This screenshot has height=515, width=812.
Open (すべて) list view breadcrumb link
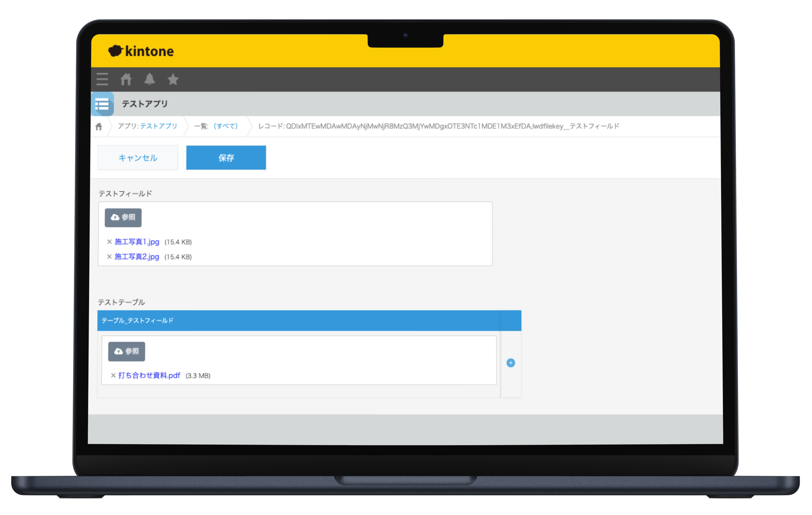225,126
